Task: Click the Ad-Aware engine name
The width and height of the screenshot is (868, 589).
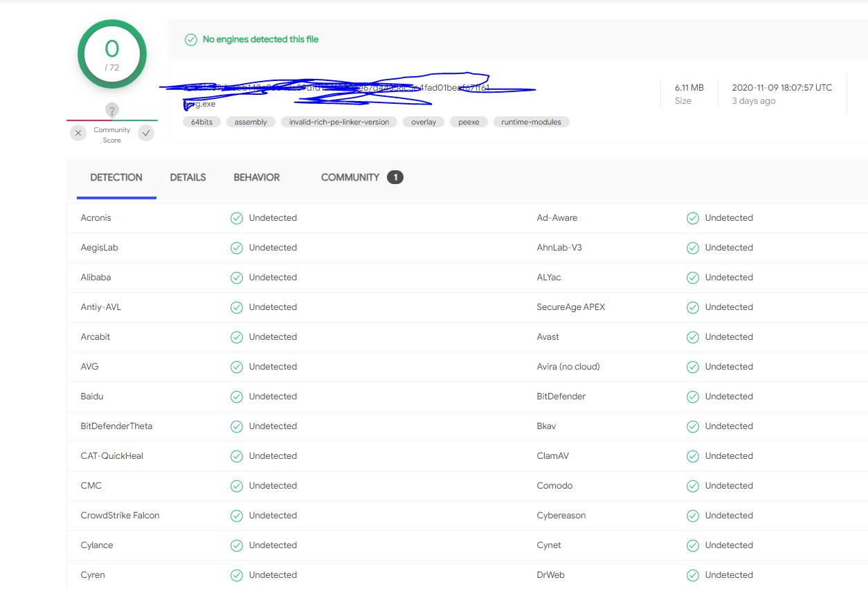Action: pos(557,218)
